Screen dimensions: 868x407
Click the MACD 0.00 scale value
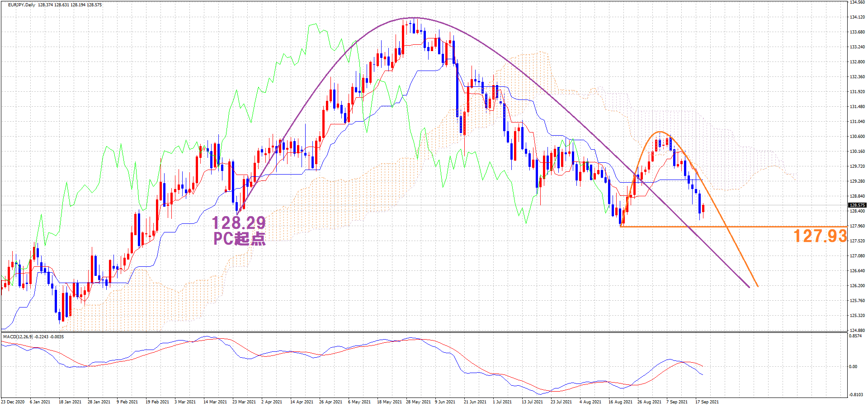click(853, 367)
